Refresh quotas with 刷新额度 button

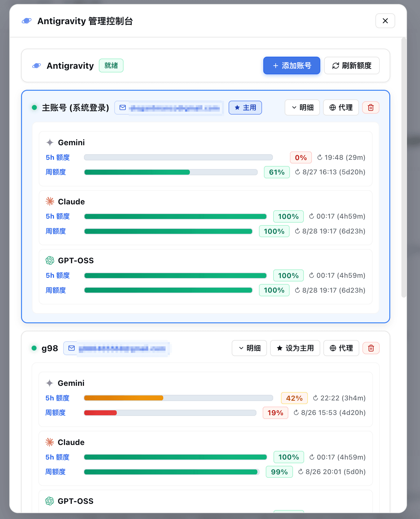[352, 66]
